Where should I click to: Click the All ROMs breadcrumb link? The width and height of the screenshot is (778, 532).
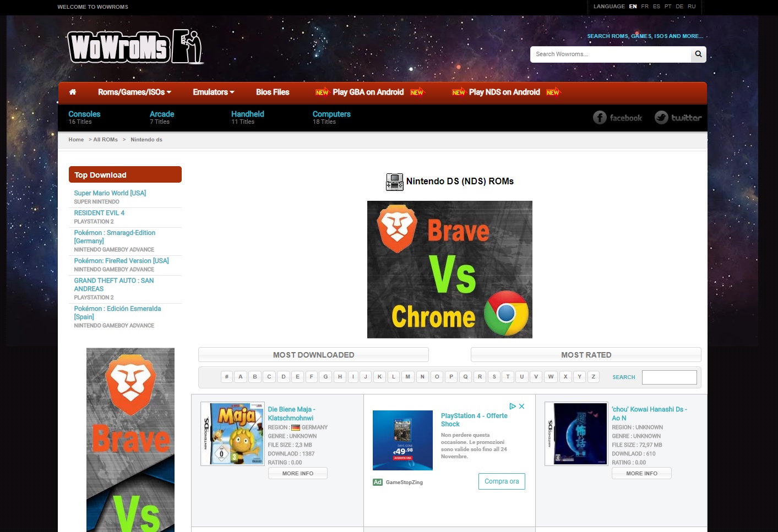(x=106, y=140)
